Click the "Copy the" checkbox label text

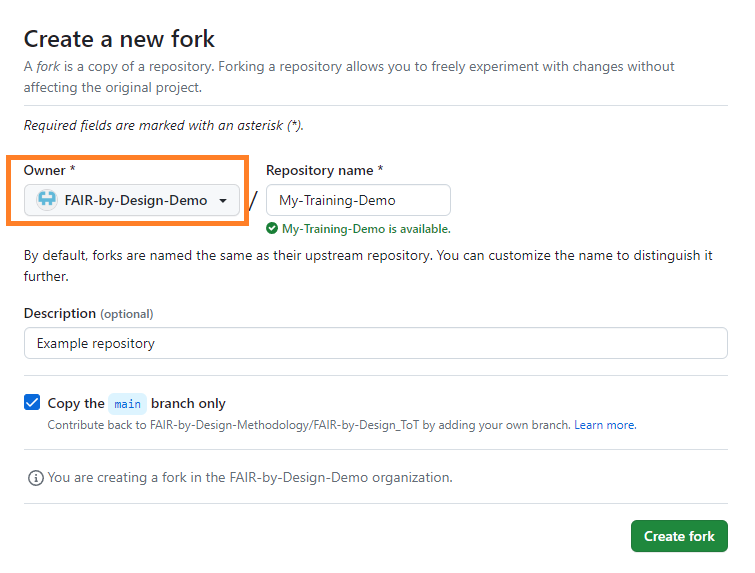76,404
